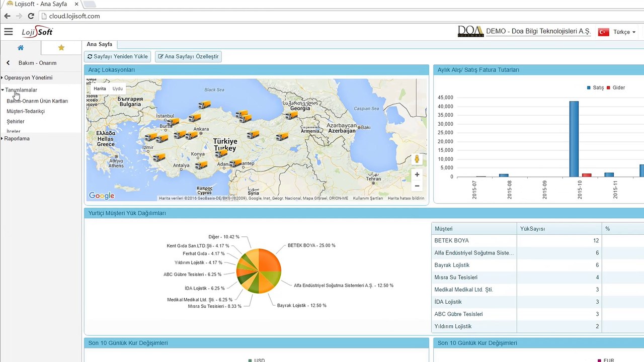The height and width of the screenshot is (362, 644).
Task: Zoom in on the map
Action: point(417,174)
